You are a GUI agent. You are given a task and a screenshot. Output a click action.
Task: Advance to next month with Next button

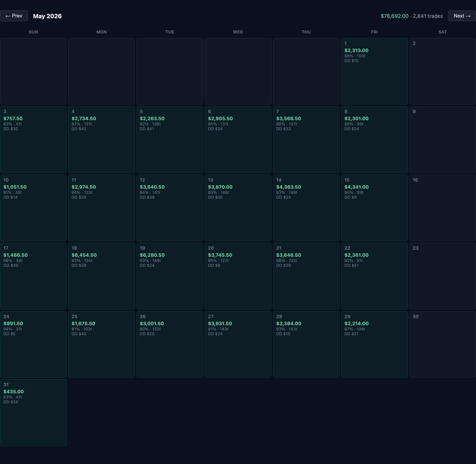[x=462, y=16]
